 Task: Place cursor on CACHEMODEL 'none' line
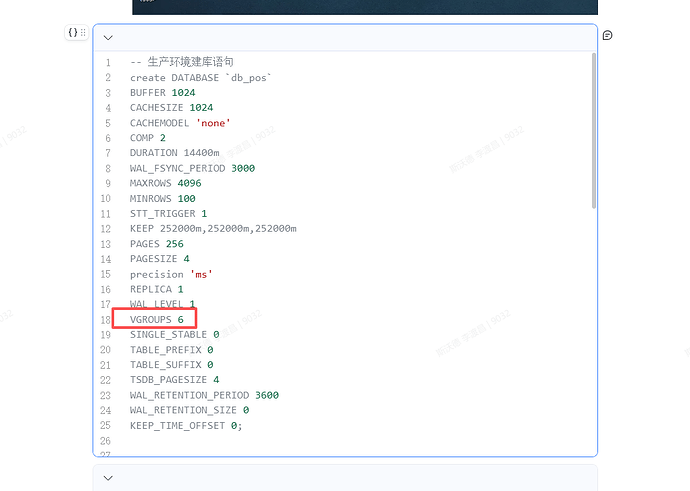pyautogui.click(x=180, y=123)
